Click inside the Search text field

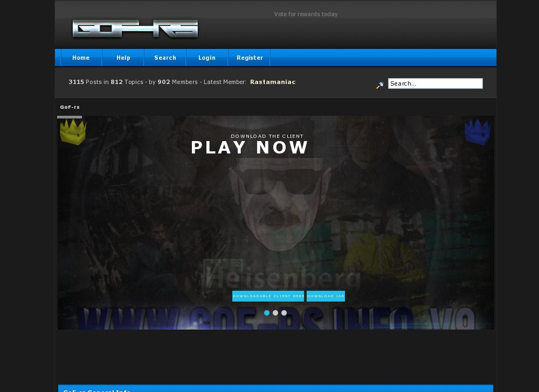[x=435, y=83]
